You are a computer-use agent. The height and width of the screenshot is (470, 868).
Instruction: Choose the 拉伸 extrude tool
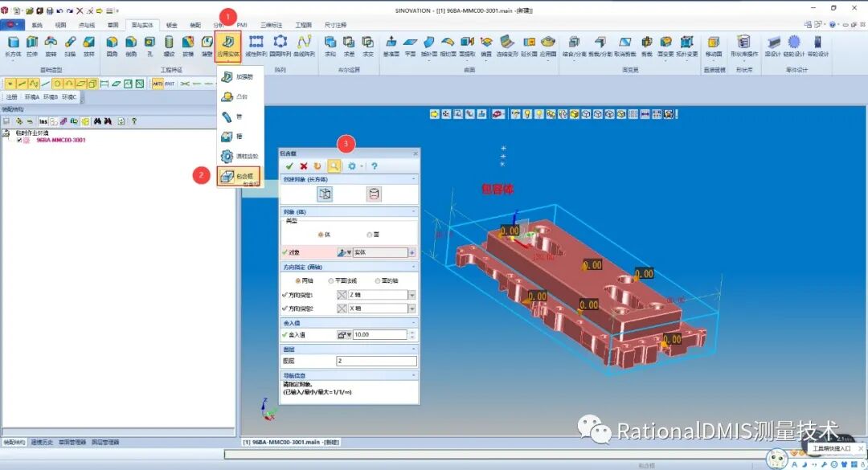pyautogui.click(x=32, y=46)
